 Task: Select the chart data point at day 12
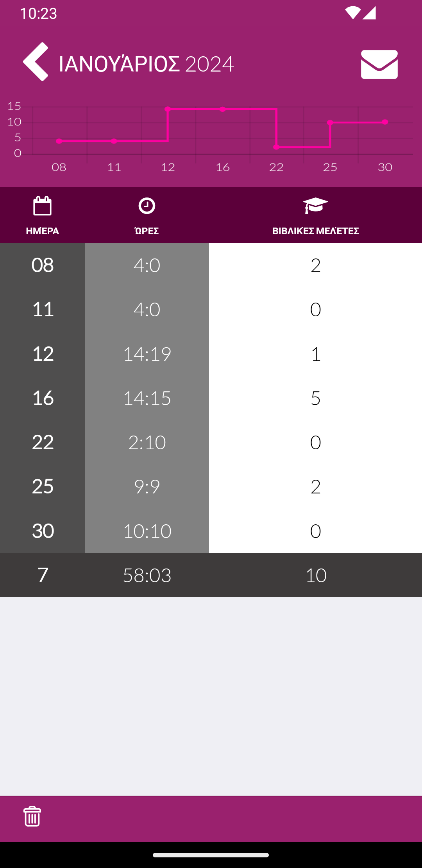(168, 109)
